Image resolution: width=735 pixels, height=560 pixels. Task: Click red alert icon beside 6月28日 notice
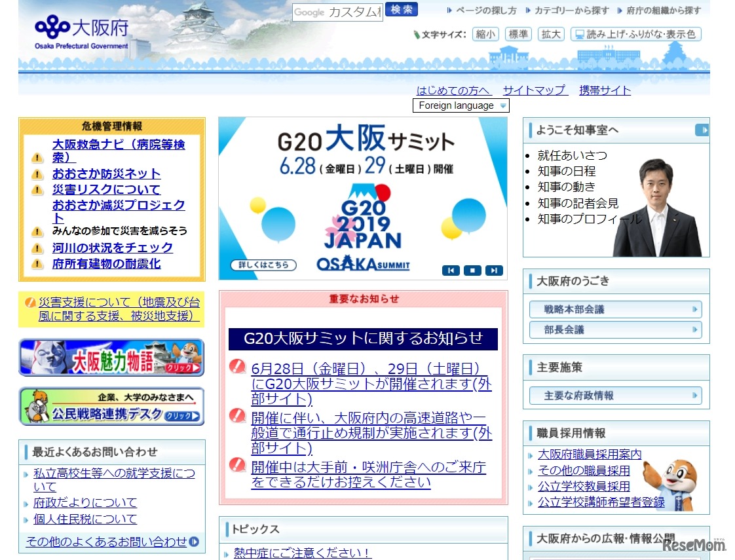[x=238, y=366]
